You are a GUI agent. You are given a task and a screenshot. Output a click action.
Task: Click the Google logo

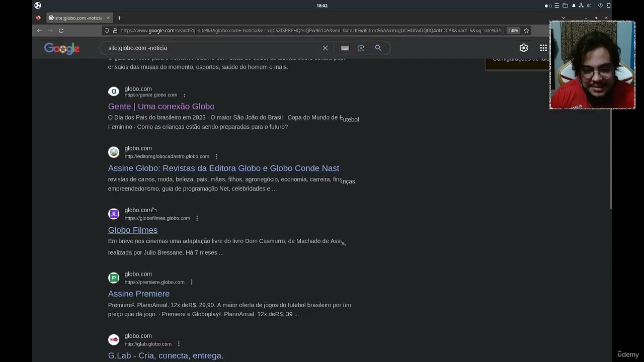[x=62, y=48]
